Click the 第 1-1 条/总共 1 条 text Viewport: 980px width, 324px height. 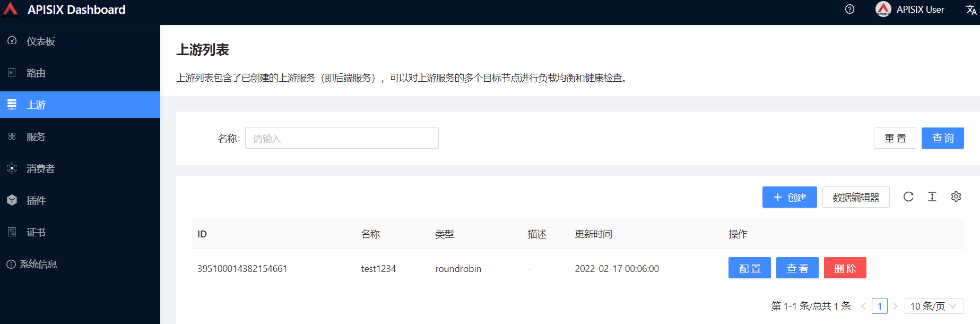[x=811, y=306]
